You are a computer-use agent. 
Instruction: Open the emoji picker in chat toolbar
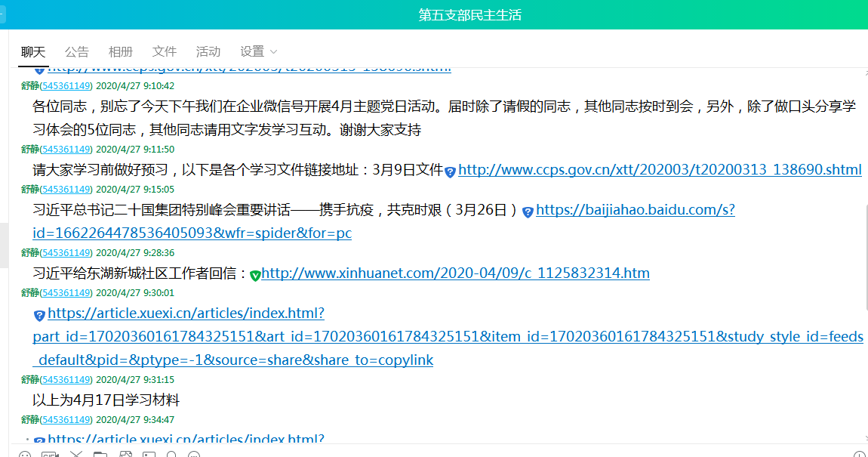[x=25, y=455]
